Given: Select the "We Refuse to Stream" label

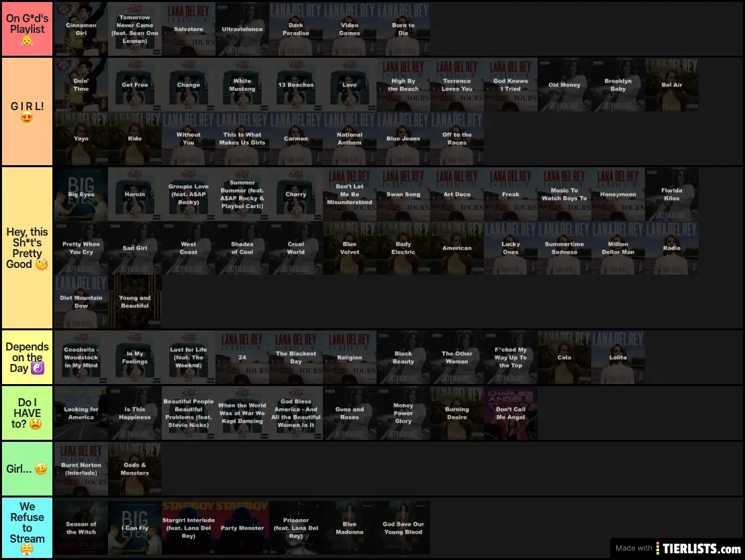Looking at the screenshot, I should pyautogui.click(x=27, y=528).
